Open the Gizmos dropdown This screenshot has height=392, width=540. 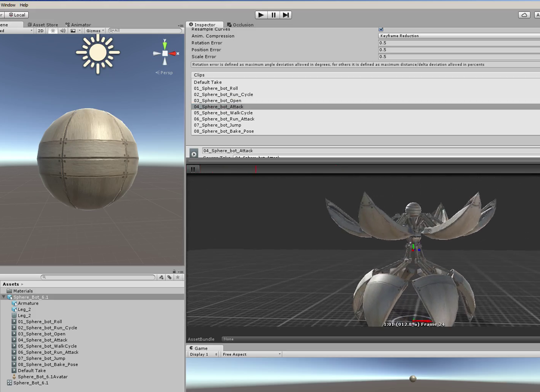[x=95, y=31]
